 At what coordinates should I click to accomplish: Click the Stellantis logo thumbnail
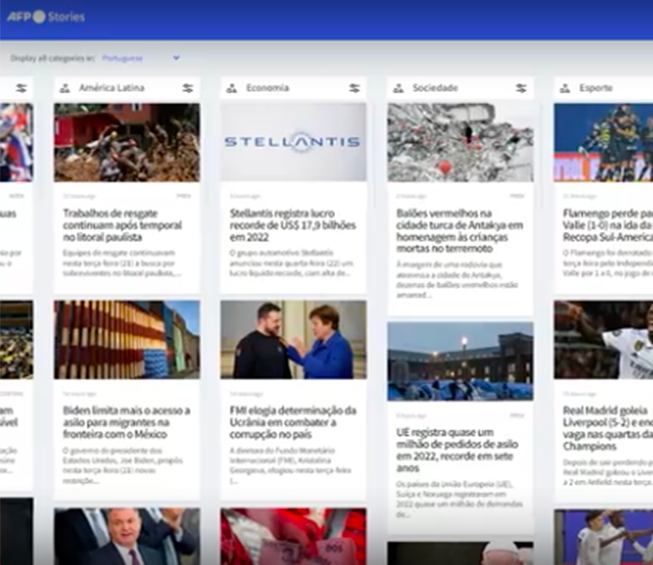click(x=293, y=142)
